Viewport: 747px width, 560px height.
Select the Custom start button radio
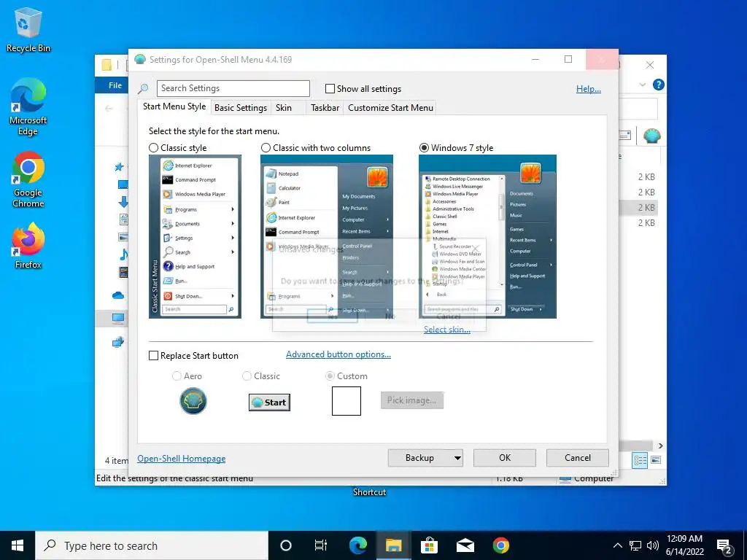[x=330, y=376]
